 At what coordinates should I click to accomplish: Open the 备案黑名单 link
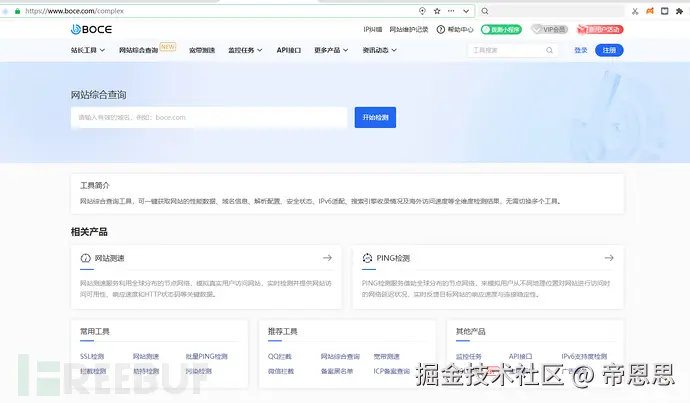[x=337, y=371]
